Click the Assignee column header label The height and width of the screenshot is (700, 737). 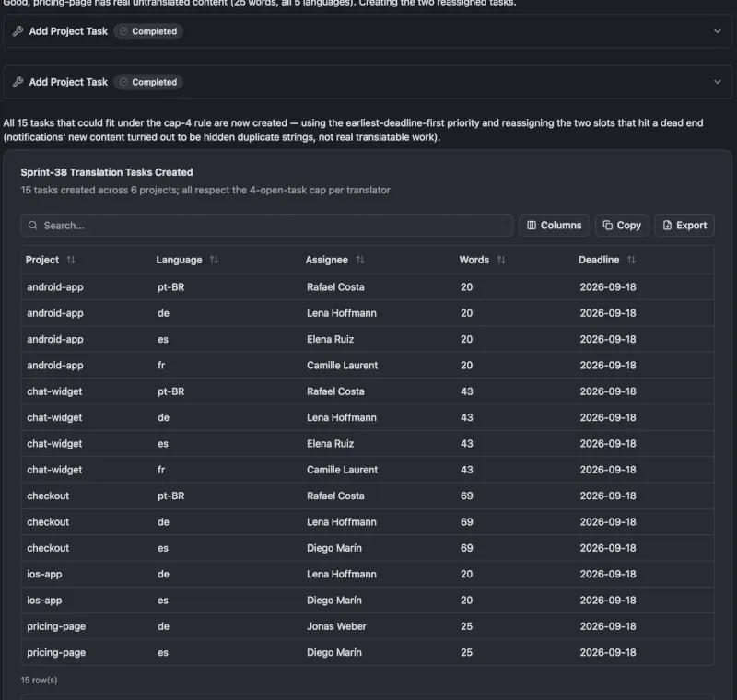coord(327,260)
